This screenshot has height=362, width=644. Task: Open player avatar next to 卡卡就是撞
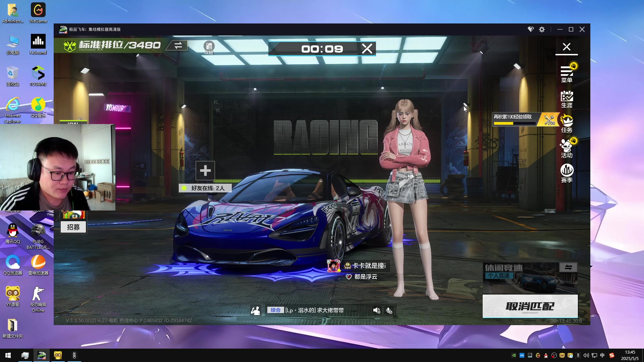pos(334,266)
